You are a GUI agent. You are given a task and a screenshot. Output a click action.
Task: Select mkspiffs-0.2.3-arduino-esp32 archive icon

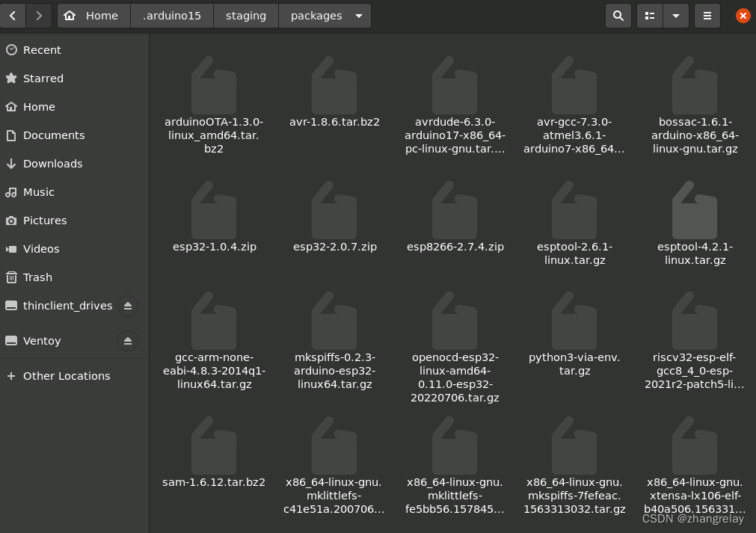334,321
